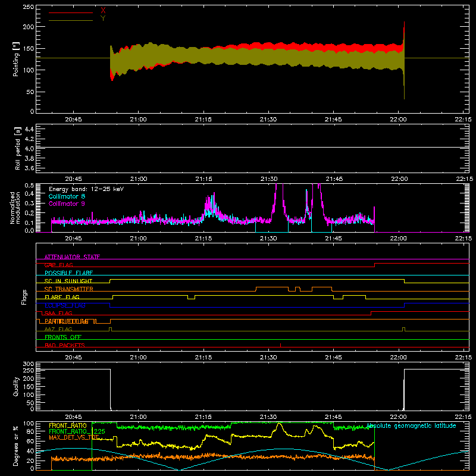This screenshot has width=476, height=476.
Task: Click 'Absolute geomagnetic latitude' legend text
Action: [411, 425]
